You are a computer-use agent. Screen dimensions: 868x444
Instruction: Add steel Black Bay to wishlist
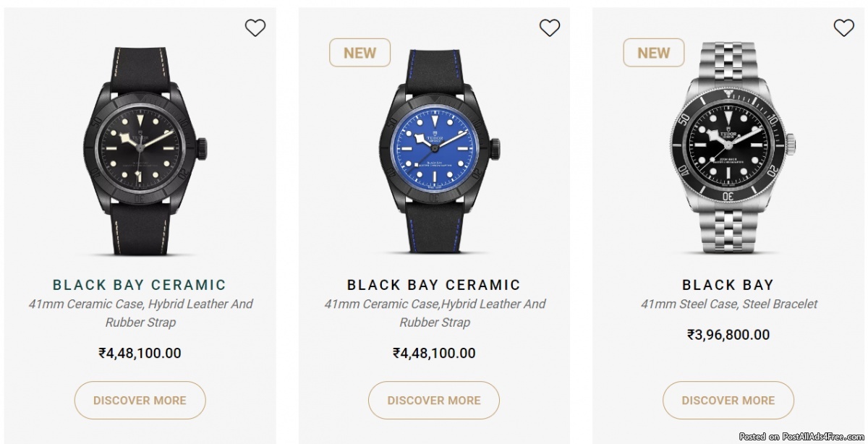point(843,28)
